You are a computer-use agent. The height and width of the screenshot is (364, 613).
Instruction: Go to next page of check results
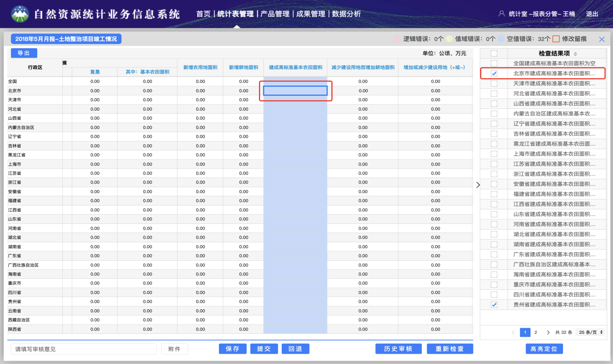click(x=548, y=332)
